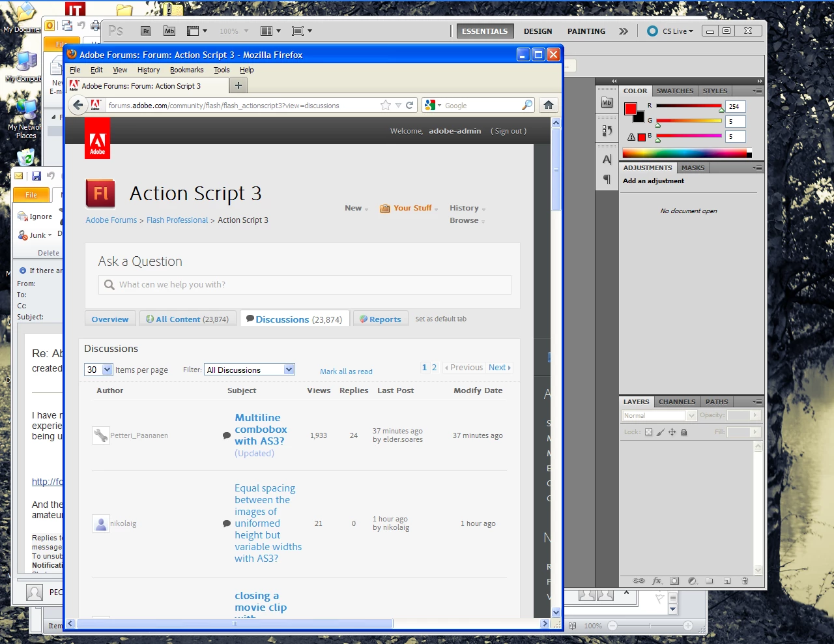Bookmark this page with the star icon

[386, 105]
